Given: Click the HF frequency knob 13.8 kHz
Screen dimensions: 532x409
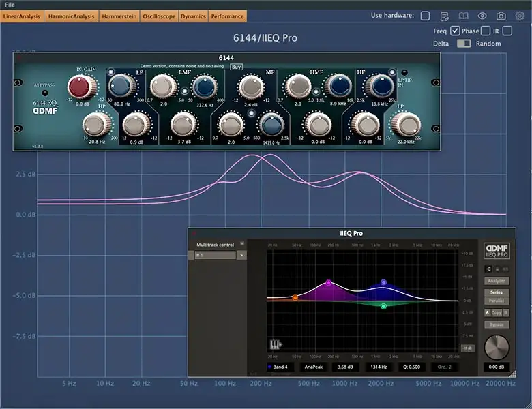Looking at the screenshot, I should (381, 86).
